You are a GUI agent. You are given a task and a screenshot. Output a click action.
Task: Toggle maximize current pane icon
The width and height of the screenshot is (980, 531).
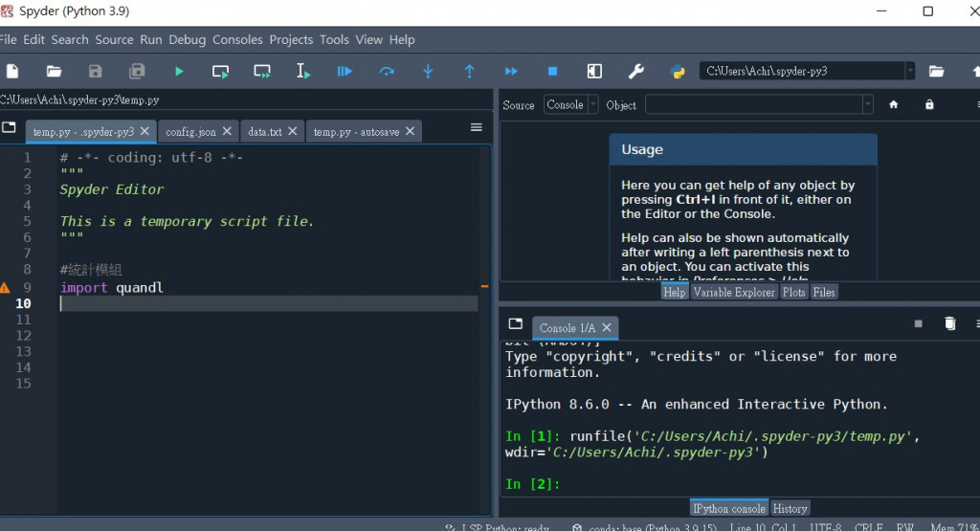594,71
